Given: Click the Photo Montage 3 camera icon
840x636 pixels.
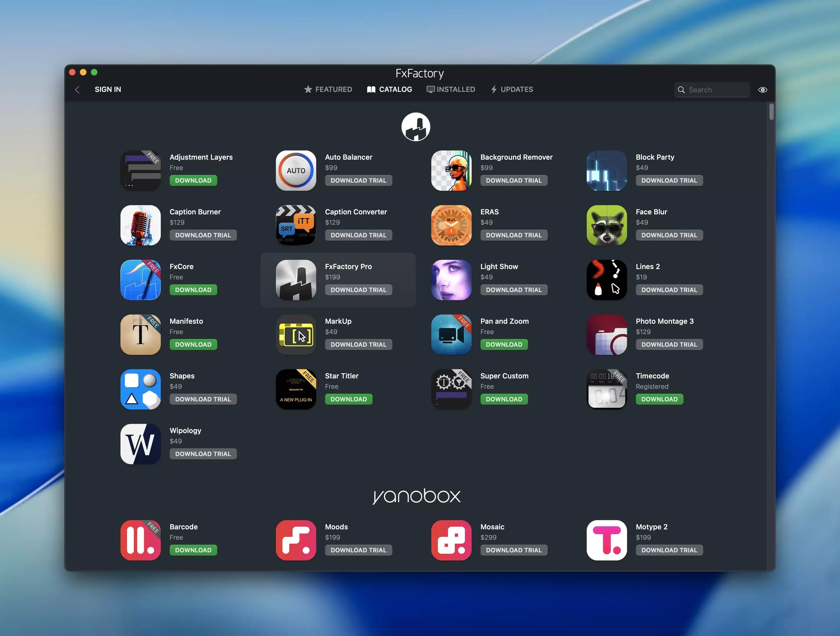Looking at the screenshot, I should [x=606, y=334].
